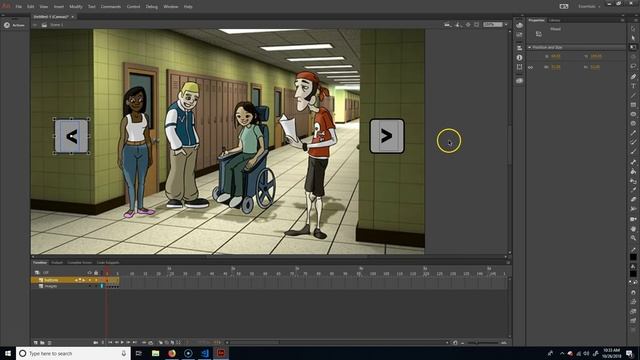Open the Info panel icon
The width and height of the screenshot is (640, 360).
point(520,58)
